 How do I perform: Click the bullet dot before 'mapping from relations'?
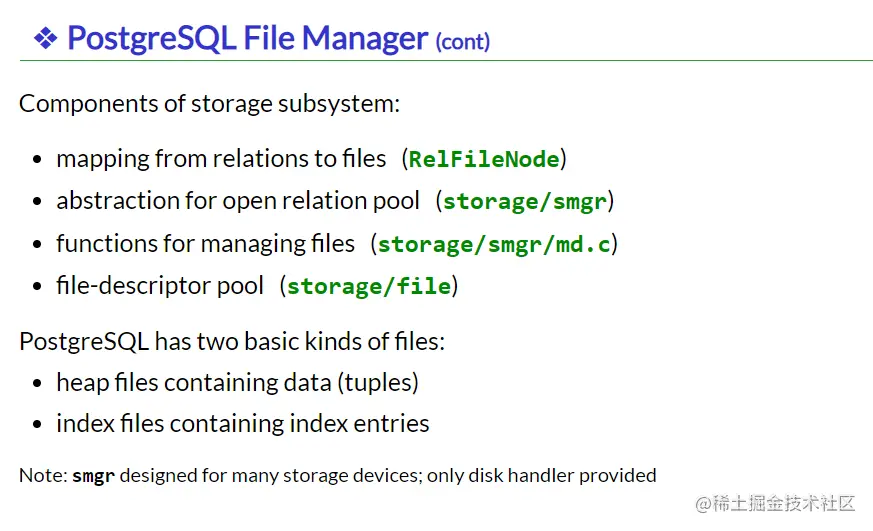(37, 160)
